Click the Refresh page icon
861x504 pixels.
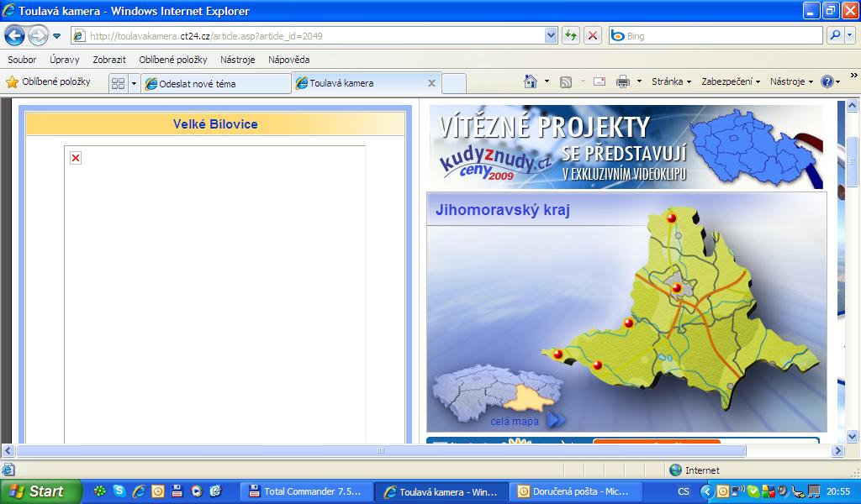(571, 36)
